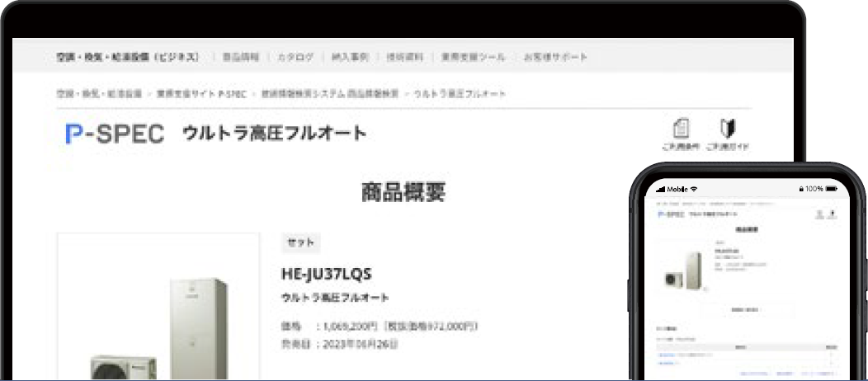
Task: Tap the Wi-Fi icon in phone status bar
Action: tap(694, 189)
